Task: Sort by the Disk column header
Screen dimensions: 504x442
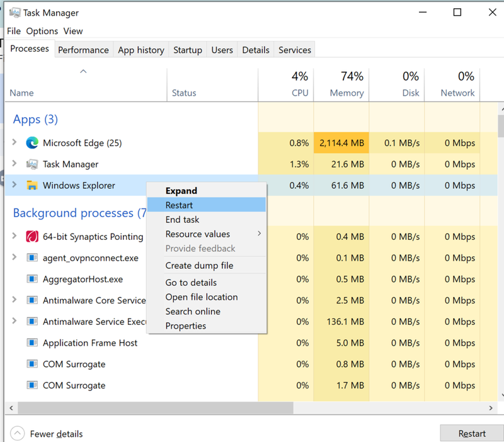Action: pos(397,85)
